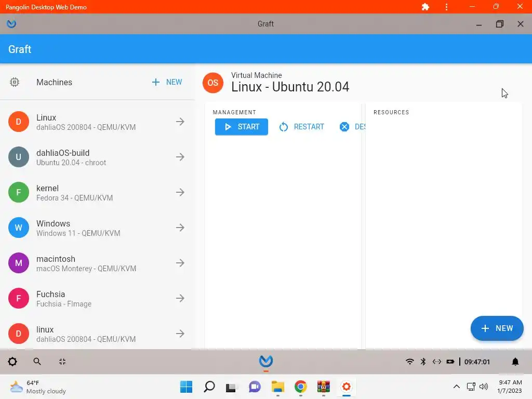Screen dimensions: 532x399
Task: Open Task View from Windows taskbar
Action: [x=231, y=387]
